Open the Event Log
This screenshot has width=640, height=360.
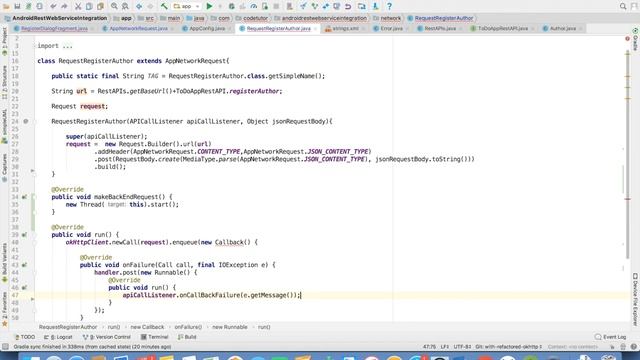click(x=611, y=337)
